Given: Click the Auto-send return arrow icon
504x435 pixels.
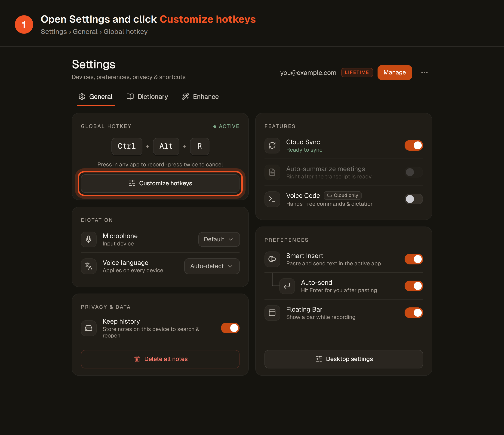Looking at the screenshot, I should point(287,286).
